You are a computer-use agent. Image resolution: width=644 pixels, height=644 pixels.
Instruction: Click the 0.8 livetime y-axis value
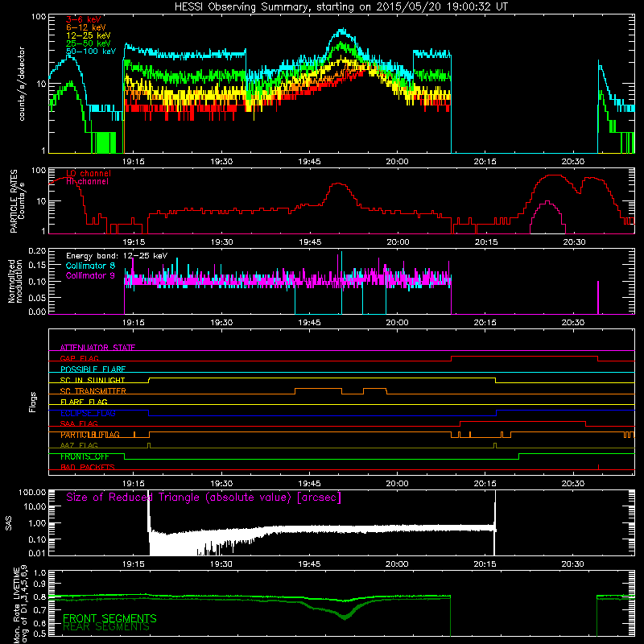[39, 597]
